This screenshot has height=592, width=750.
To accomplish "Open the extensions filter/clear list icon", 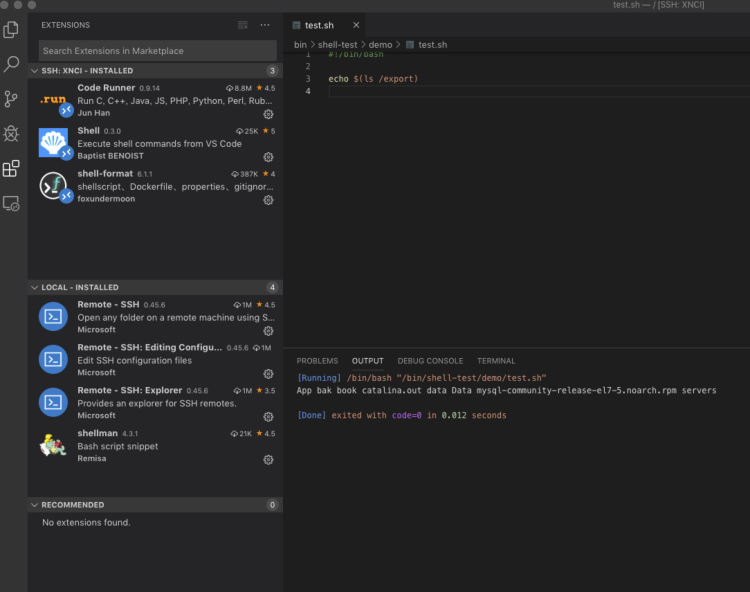I will point(243,25).
